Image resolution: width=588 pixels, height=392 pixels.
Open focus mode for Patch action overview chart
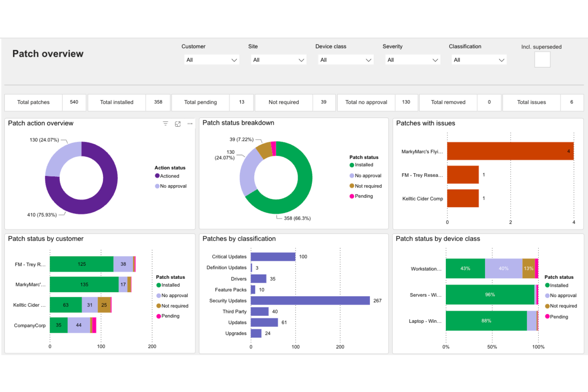[x=178, y=124]
